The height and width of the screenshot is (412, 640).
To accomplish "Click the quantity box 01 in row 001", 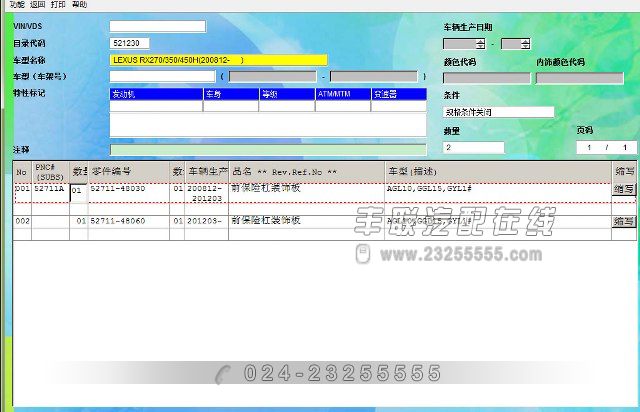I will (x=78, y=191).
